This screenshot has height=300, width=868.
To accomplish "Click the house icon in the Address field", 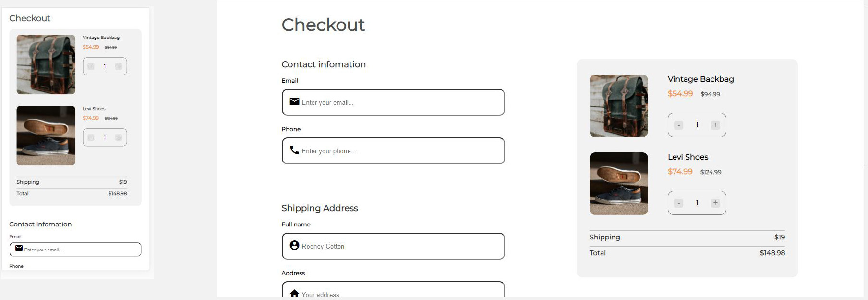I will tap(294, 293).
